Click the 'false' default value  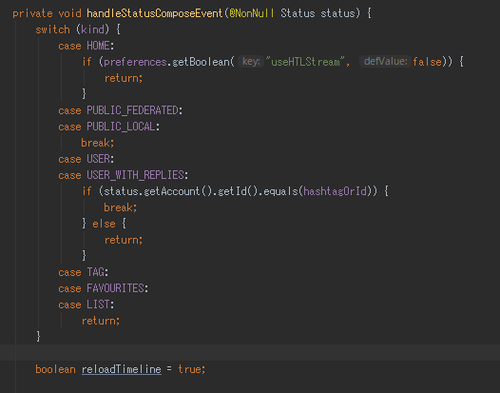coord(427,62)
